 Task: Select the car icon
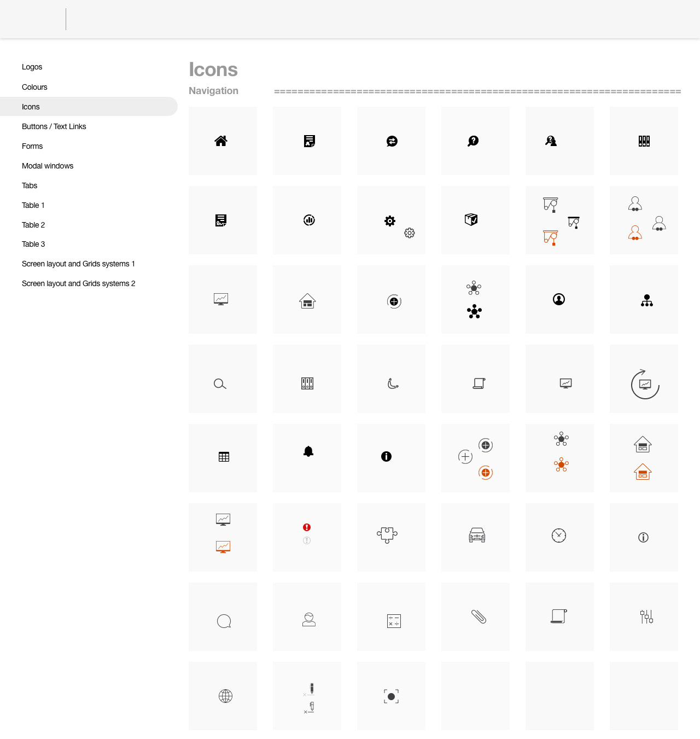pyautogui.click(x=477, y=535)
